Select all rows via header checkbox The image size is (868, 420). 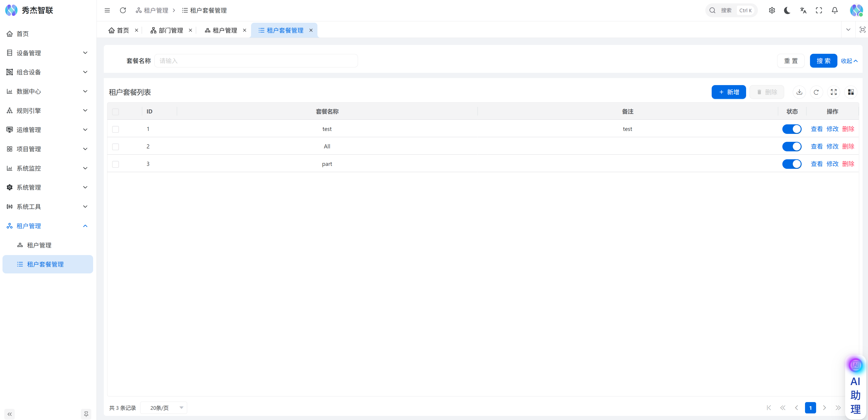coord(116,112)
